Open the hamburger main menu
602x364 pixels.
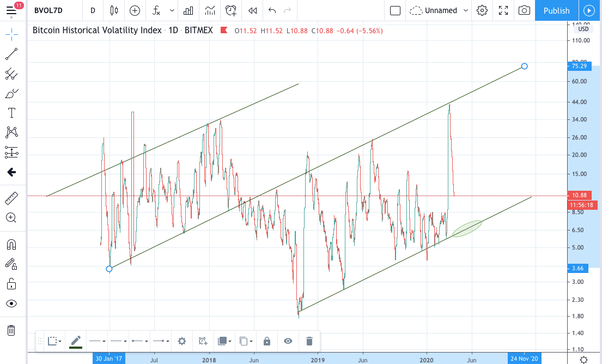[11, 10]
